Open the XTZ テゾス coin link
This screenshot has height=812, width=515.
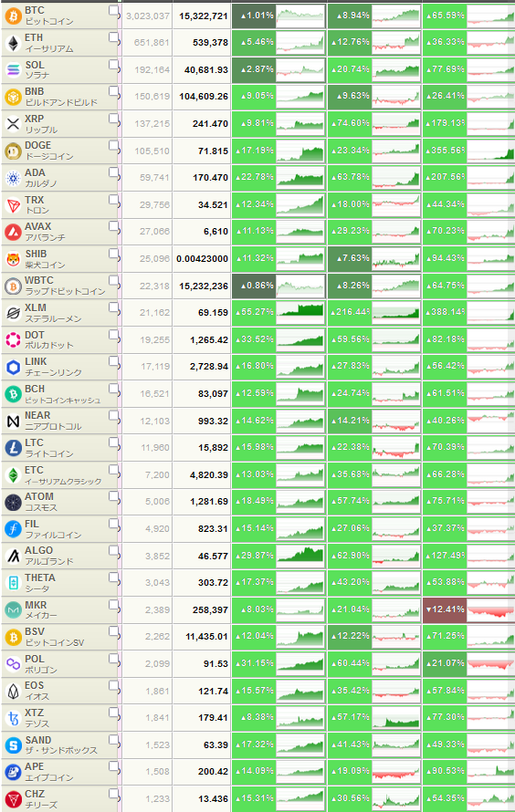[37, 718]
